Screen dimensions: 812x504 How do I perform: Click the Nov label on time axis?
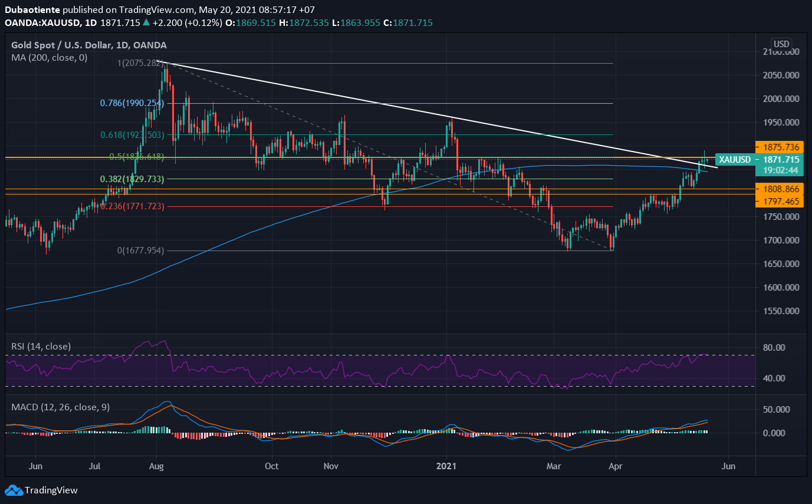click(331, 465)
